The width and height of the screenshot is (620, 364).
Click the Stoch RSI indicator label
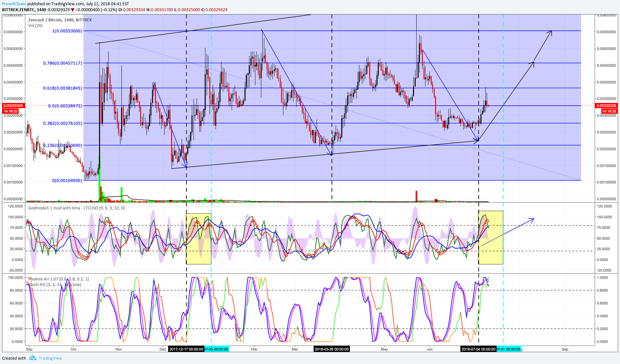coord(55,285)
